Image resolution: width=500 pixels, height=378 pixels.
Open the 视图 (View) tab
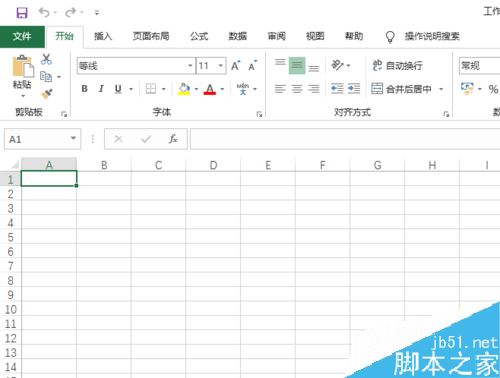coord(315,36)
